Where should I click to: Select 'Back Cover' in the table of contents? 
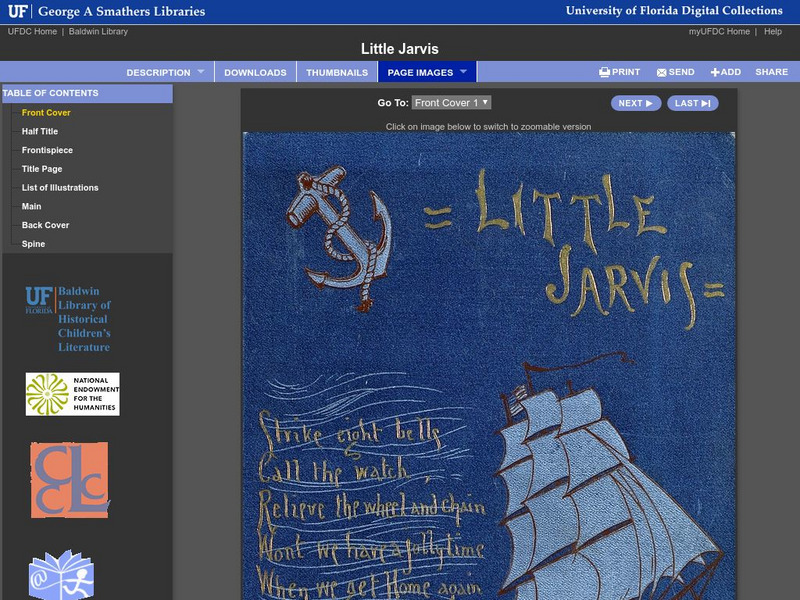click(45, 225)
